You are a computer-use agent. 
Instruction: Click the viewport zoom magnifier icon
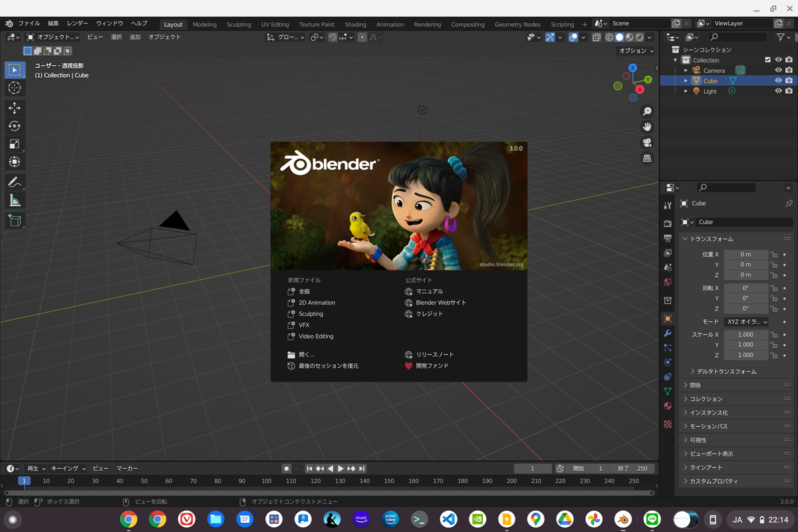pos(647,111)
